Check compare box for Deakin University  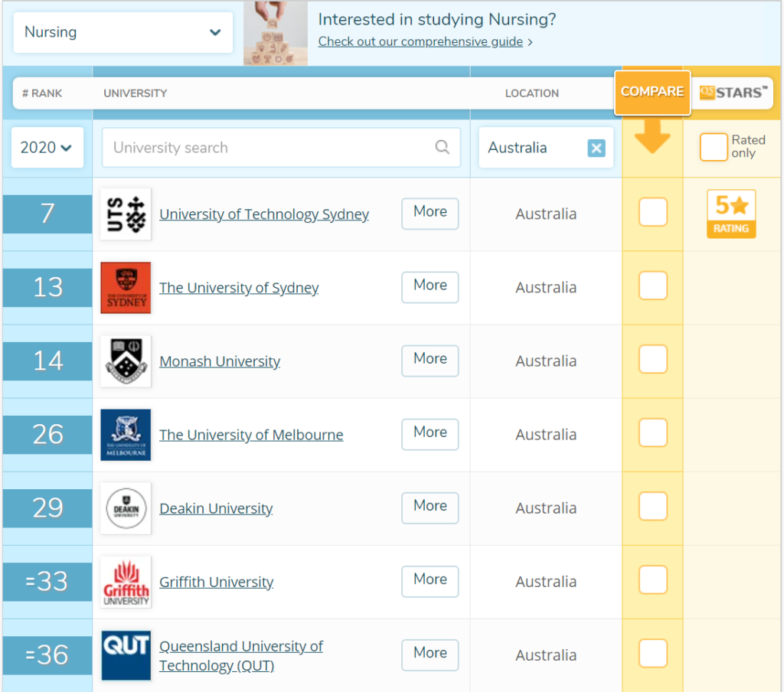tap(652, 506)
